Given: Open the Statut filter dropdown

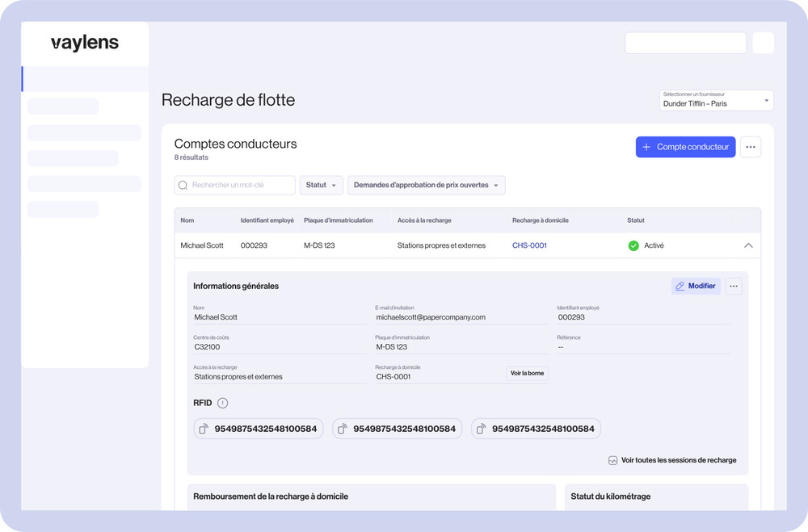Looking at the screenshot, I should tap(321, 186).
